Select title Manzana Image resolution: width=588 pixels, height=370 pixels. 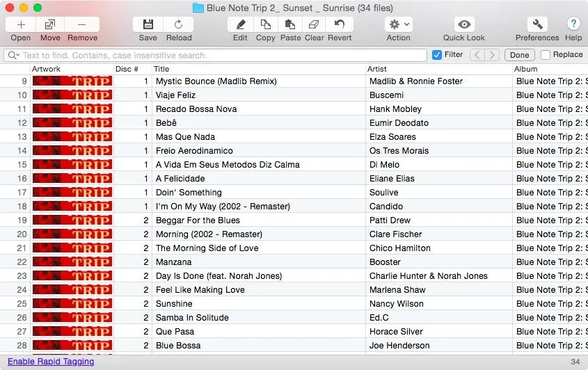point(174,262)
